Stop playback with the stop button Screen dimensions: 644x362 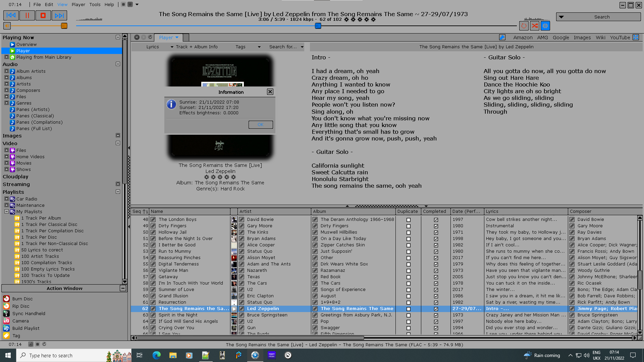[43, 15]
